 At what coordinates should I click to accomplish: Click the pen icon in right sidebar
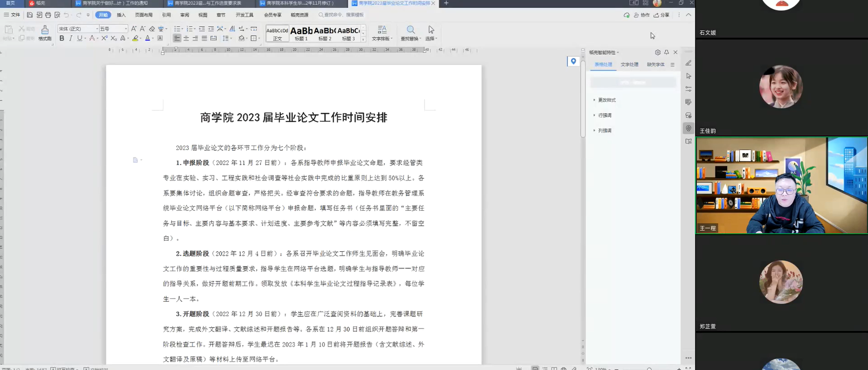tap(689, 63)
